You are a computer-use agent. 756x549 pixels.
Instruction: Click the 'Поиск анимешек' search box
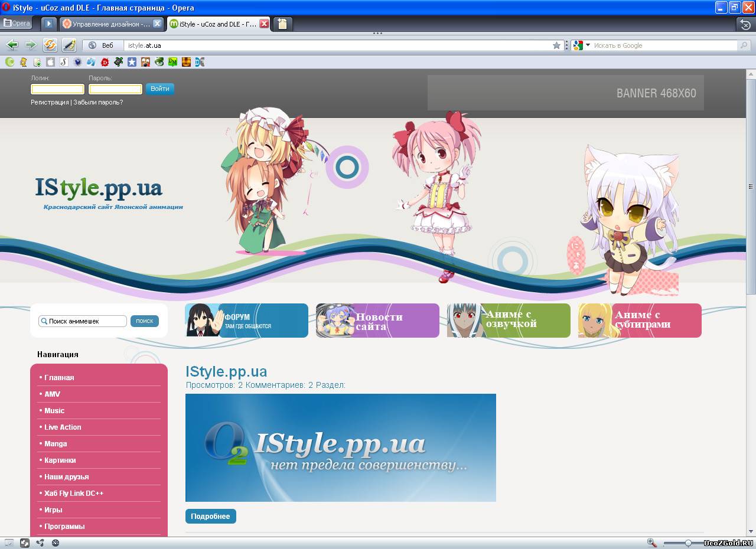pyautogui.click(x=83, y=321)
